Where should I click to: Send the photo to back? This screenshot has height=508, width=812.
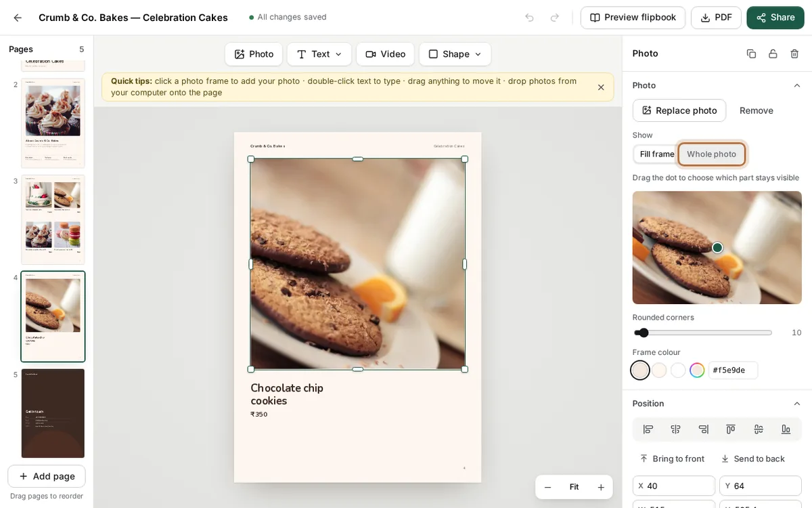(752, 459)
